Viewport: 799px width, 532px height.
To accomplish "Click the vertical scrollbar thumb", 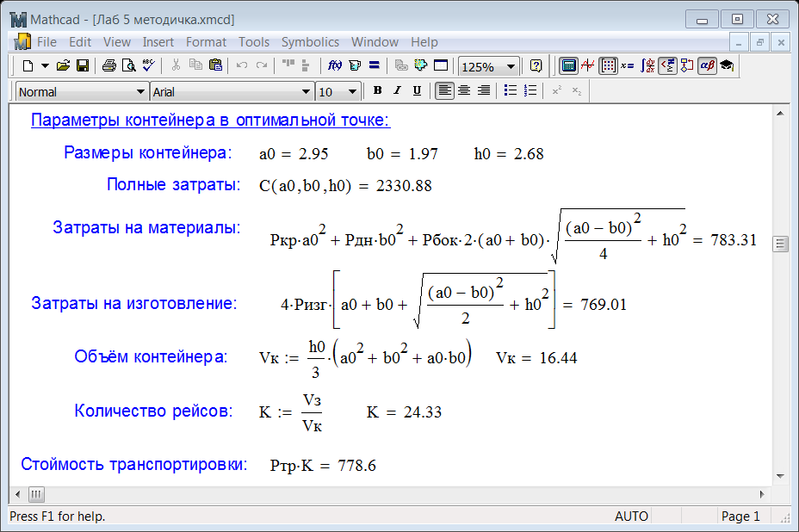I will point(781,244).
